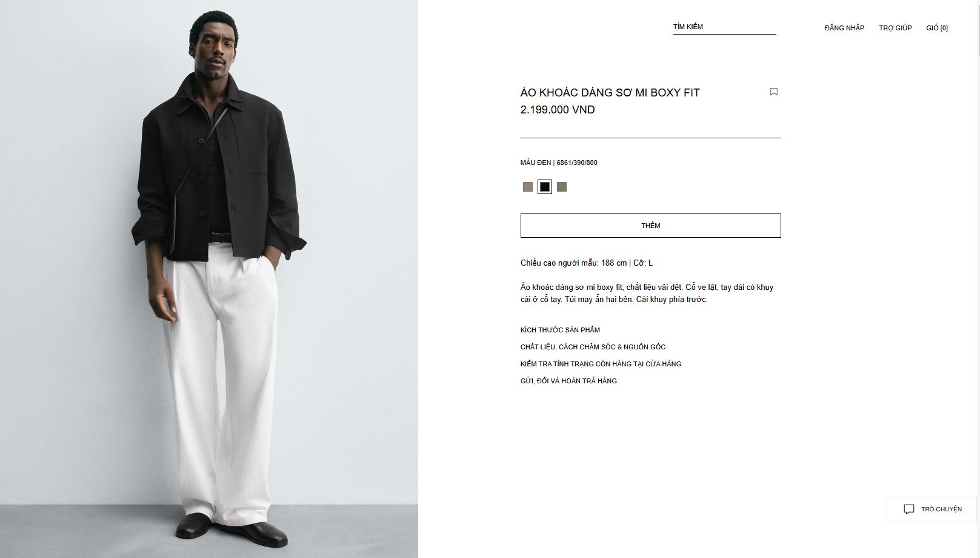
Task: Click the ÁO KHOÁC DÁNG SƠ MI BOXY FIT title
Action: (610, 93)
